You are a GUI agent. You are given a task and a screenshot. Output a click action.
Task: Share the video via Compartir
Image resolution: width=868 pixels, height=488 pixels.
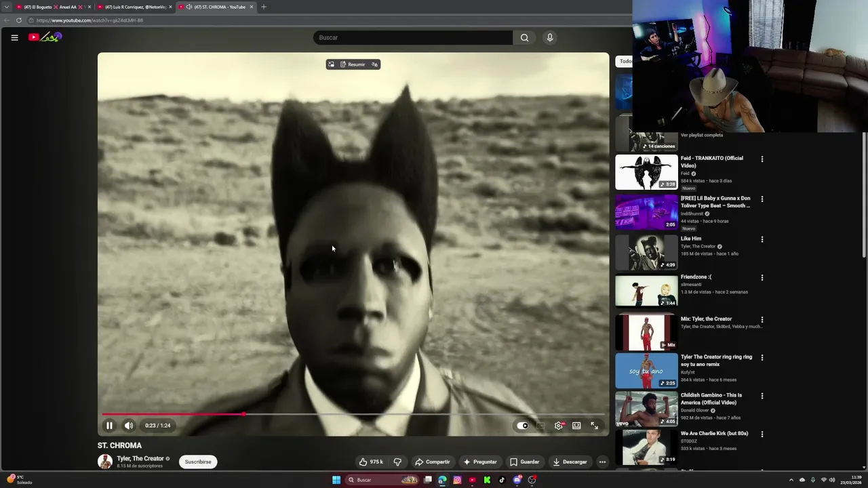(x=432, y=462)
